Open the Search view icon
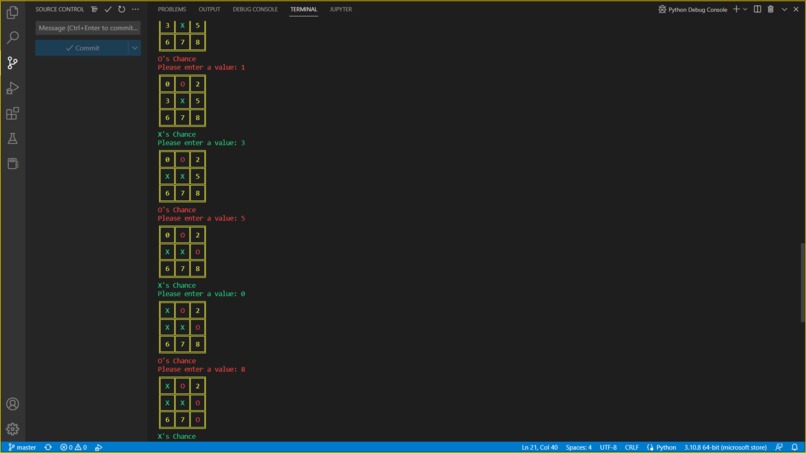The width and height of the screenshot is (806, 453). point(12,38)
